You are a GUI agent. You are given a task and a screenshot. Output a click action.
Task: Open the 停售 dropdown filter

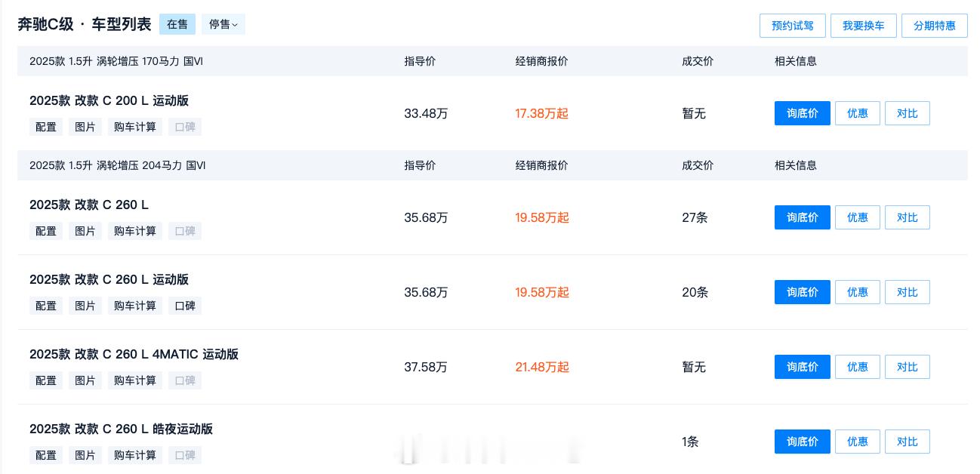point(223,24)
